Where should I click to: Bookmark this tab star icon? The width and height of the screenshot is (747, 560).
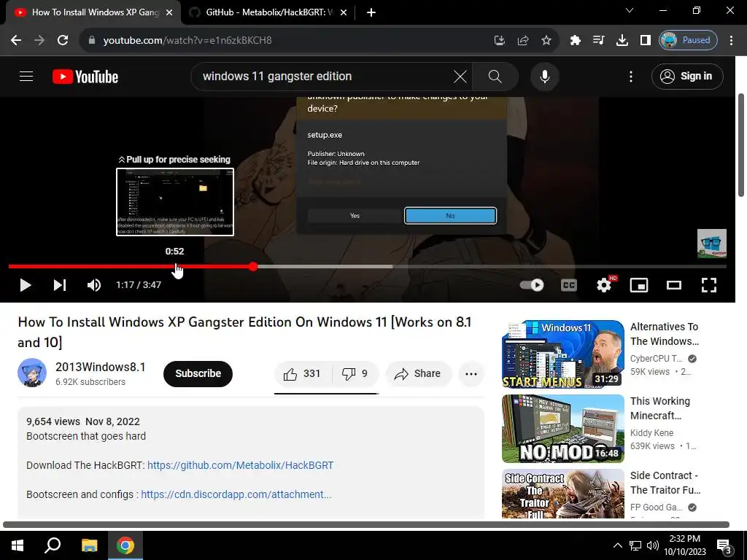[546, 40]
